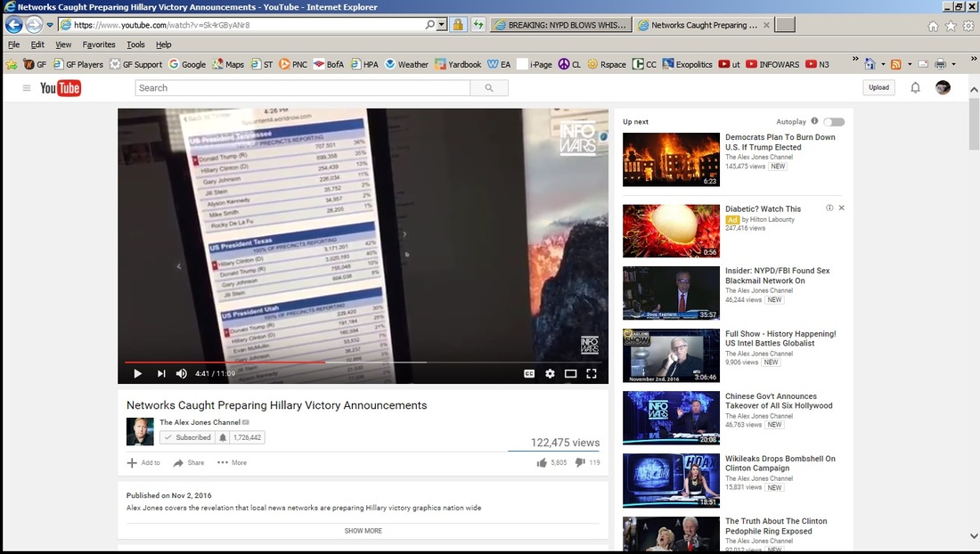Open the Edit menu
The width and height of the screenshot is (980, 554).
37,45
